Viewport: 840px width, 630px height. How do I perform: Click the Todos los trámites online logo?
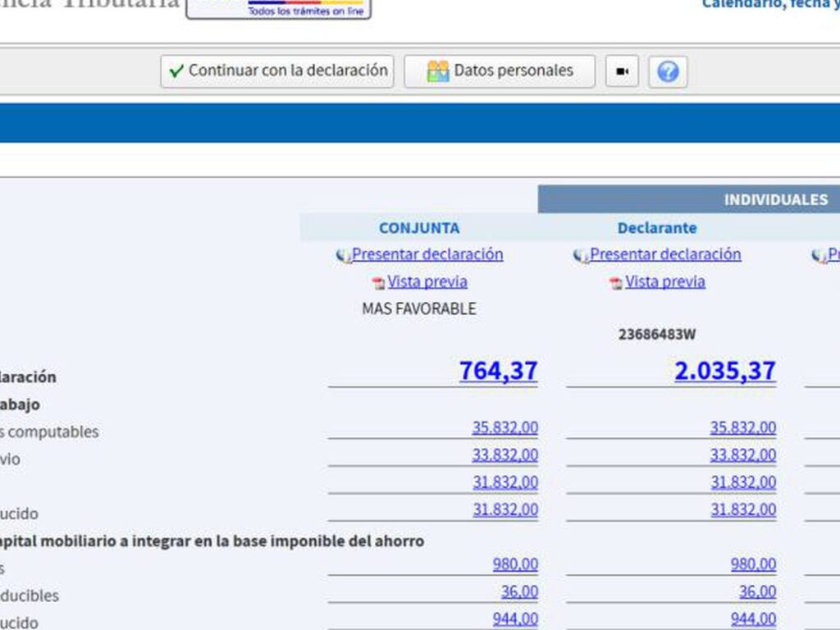[279, 8]
